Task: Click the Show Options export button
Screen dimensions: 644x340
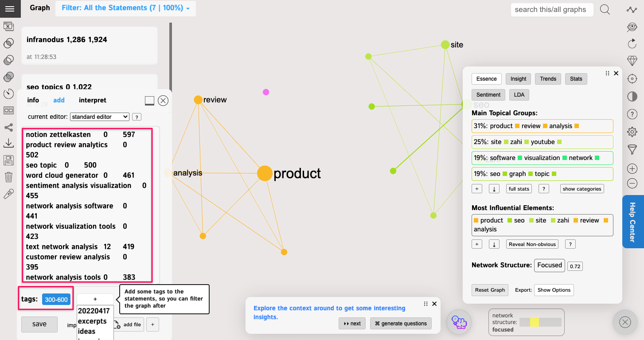Action: click(554, 290)
